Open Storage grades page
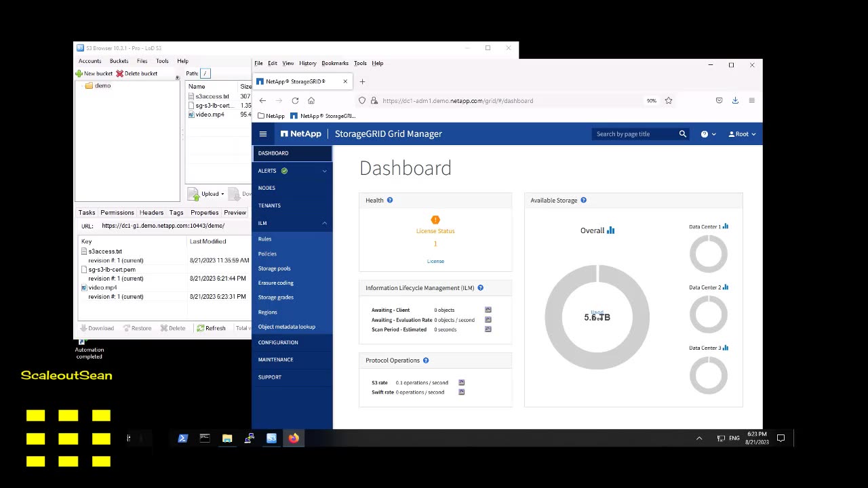This screenshot has height=488, width=868. (275, 298)
